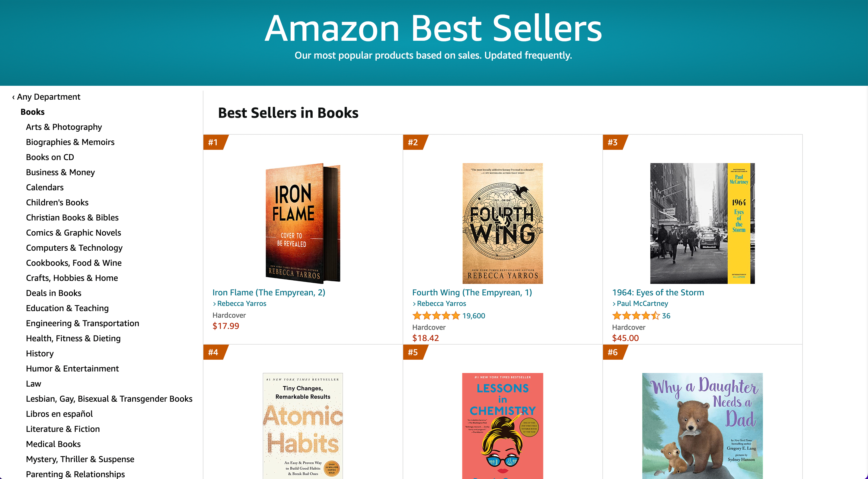Open the Atomic Habits cover image
Viewport: 868px width, 479px height.
pos(303,426)
